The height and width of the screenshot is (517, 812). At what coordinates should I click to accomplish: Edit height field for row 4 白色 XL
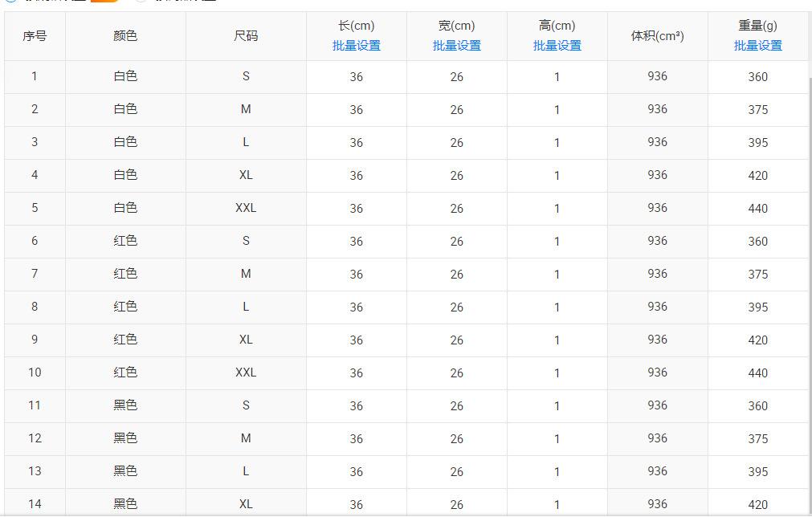click(x=557, y=176)
